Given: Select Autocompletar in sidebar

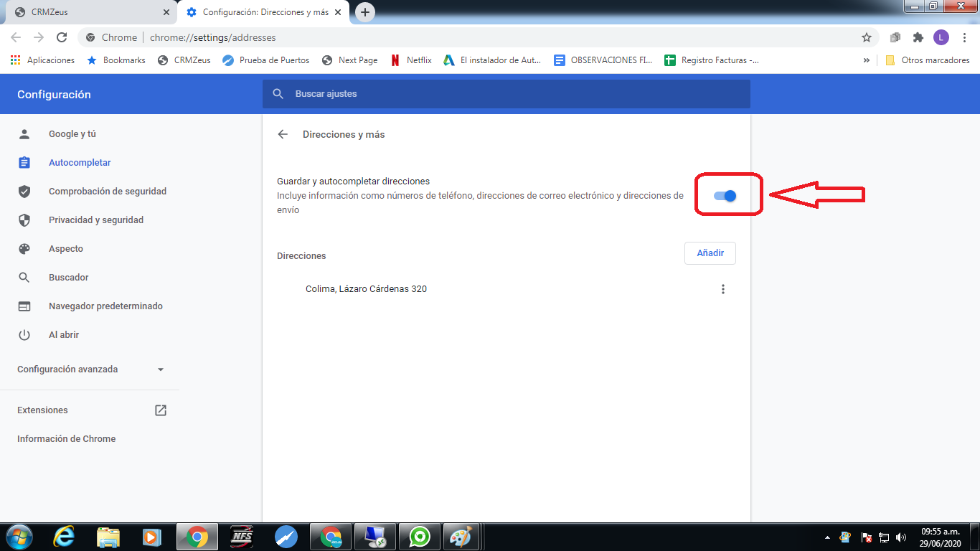Looking at the screenshot, I should click(x=80, y=163).
